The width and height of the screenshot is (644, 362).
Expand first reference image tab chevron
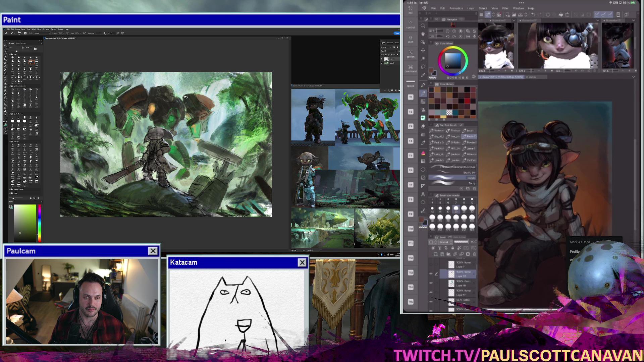pos(514,20)
